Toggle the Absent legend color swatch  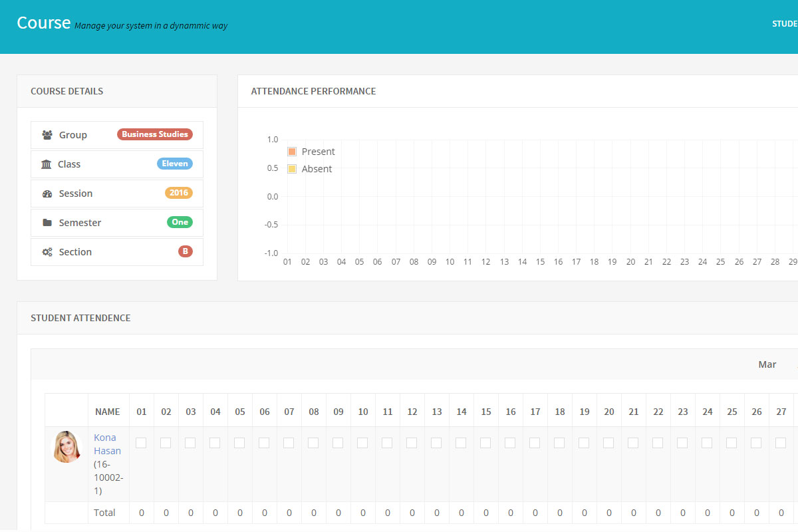point(292,169)
